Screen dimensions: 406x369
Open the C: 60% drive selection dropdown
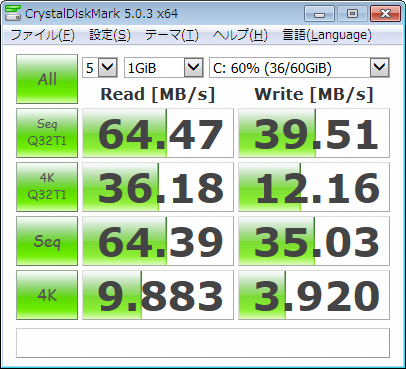coord(299,68)
